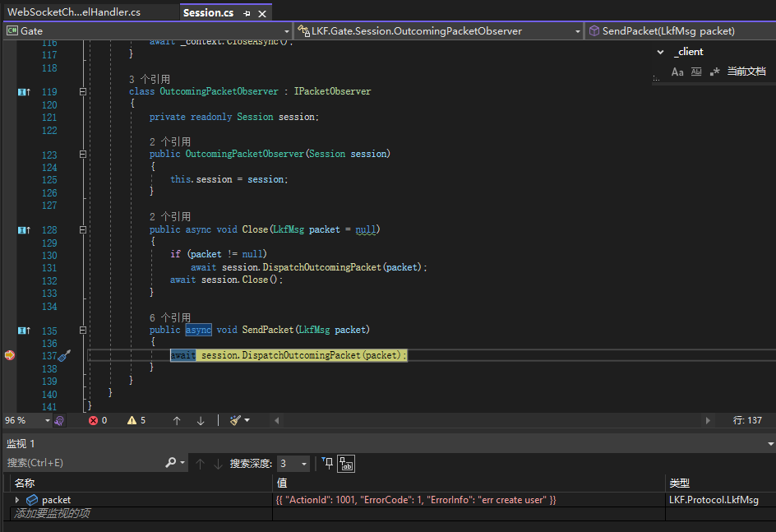Screen dimensions: 776x532
Task: Expand the packet watch variable
Action: [17, 500]
